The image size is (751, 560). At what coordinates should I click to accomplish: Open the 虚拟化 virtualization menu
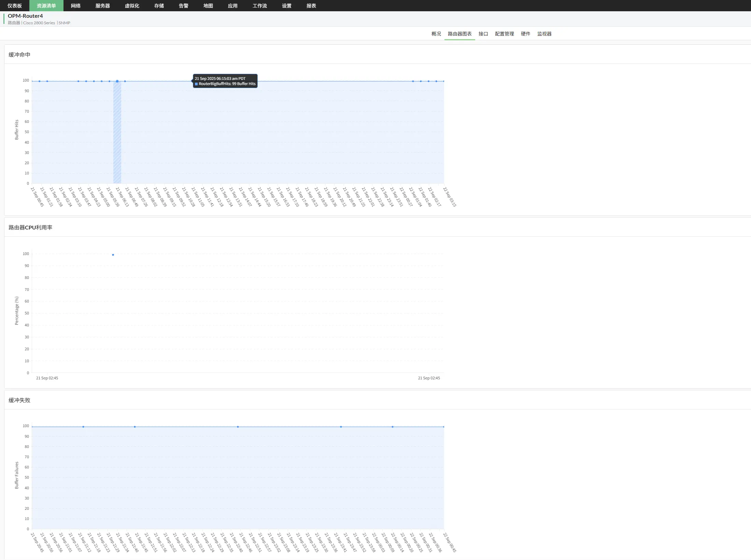132,6
